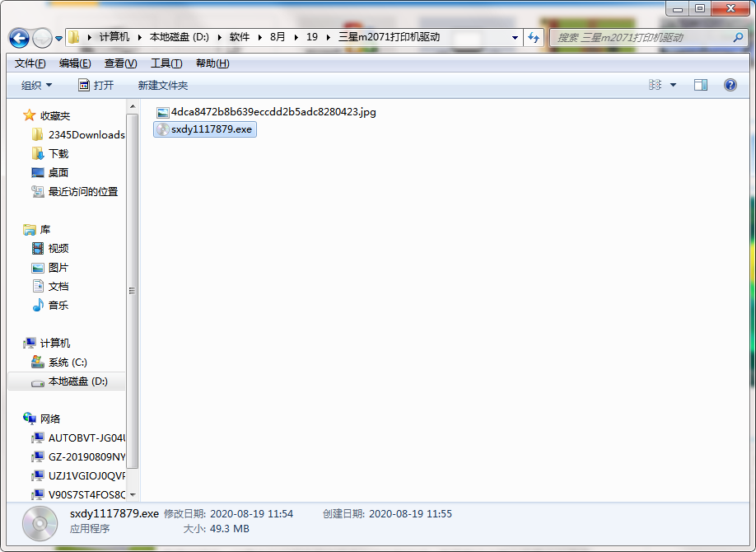Open 2345Downloads favorite folder

point(78,134)
